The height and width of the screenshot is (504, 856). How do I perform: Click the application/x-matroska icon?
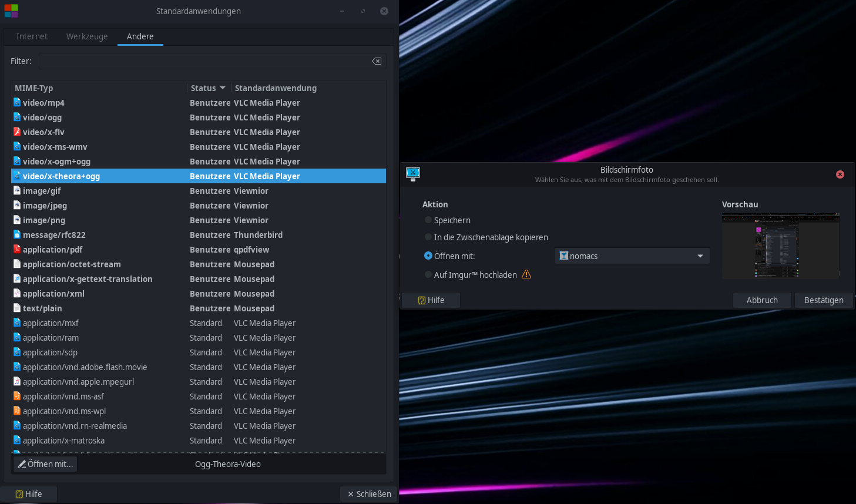point(17,440)
